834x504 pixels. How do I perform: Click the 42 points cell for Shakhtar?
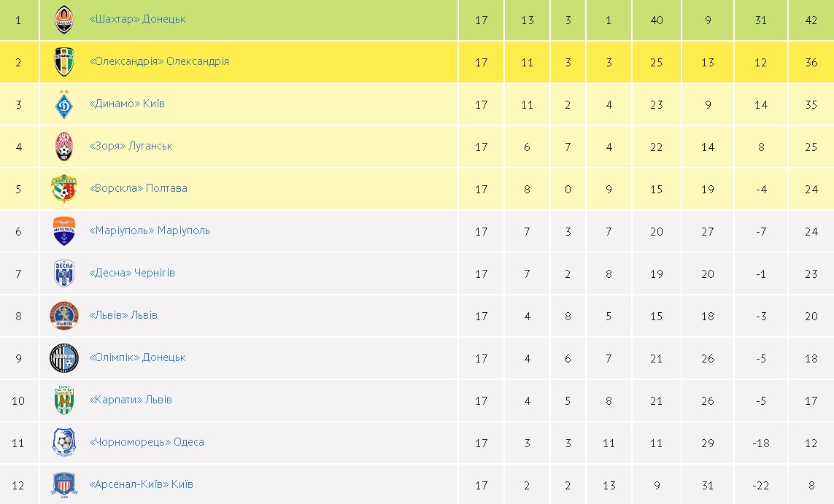click(811, 20)
